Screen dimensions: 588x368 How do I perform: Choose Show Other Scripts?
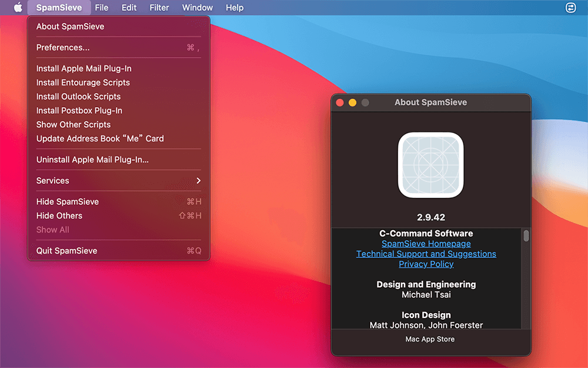pyautogui.click(x=119, y=124)
